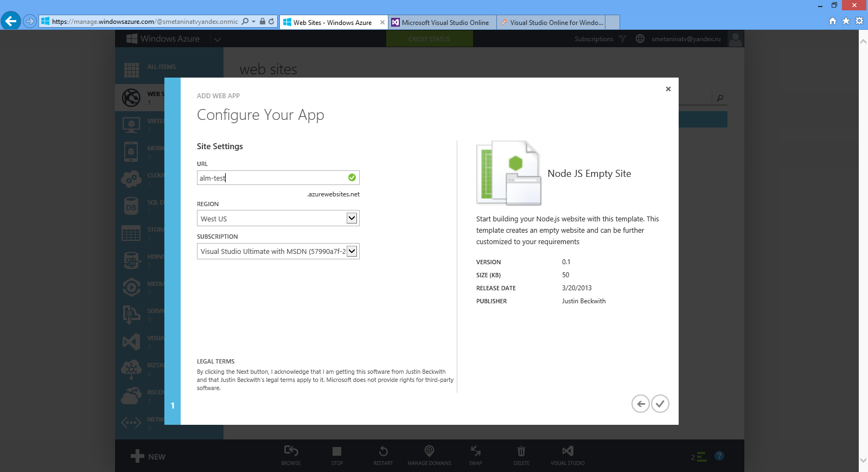Select the Media Services play icon in sidebar
868x472 pixels.
tap(131, 288)
